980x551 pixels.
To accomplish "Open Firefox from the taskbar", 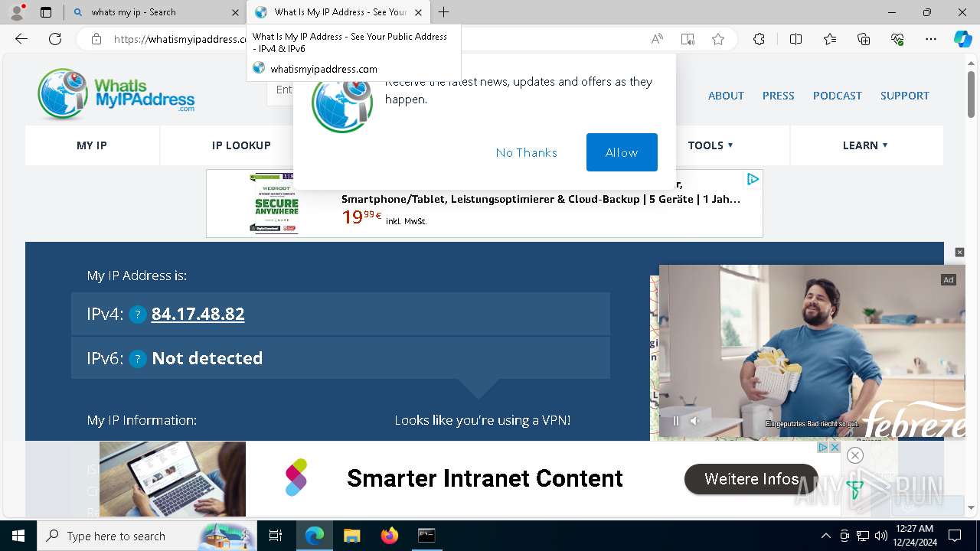I will 389,536.
